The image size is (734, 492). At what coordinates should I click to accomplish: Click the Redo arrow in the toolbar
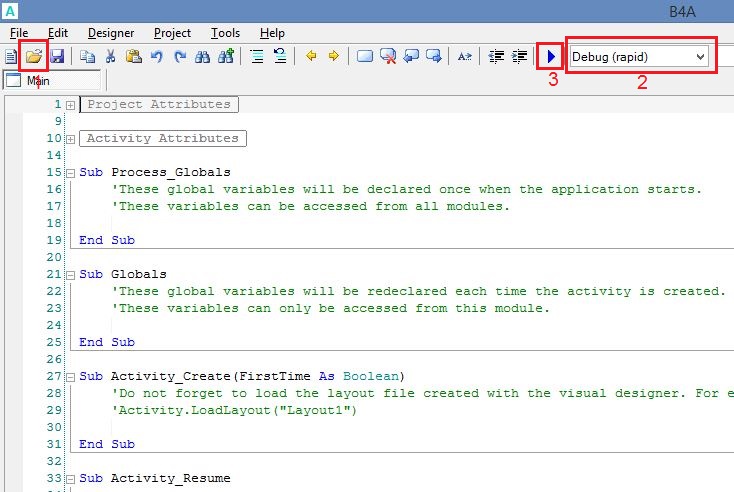click(180, 57)
